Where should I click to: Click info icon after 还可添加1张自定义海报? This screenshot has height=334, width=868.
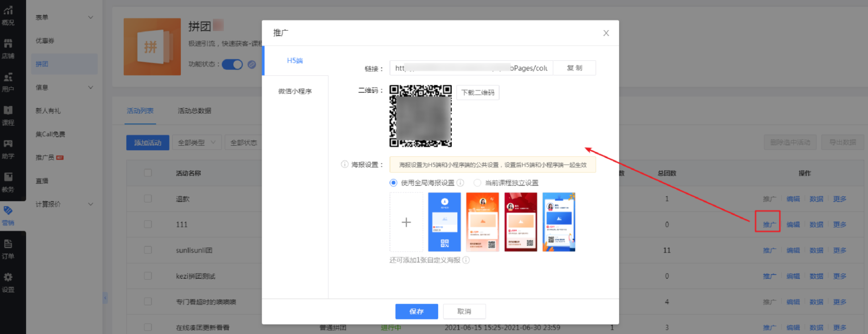[466, 260]
